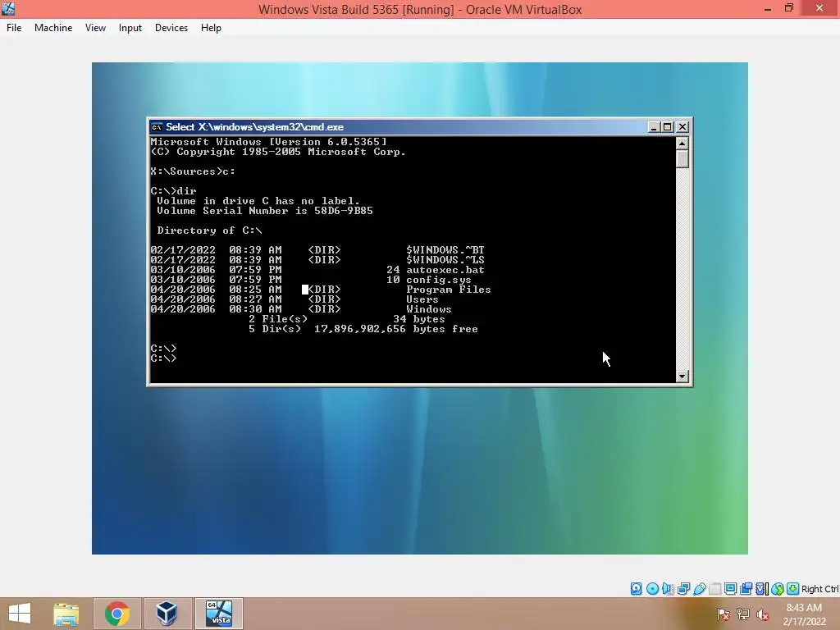Close the VirtualBox window
The height and width of the screenshot is (630, 840).
(x=819, y=8)
